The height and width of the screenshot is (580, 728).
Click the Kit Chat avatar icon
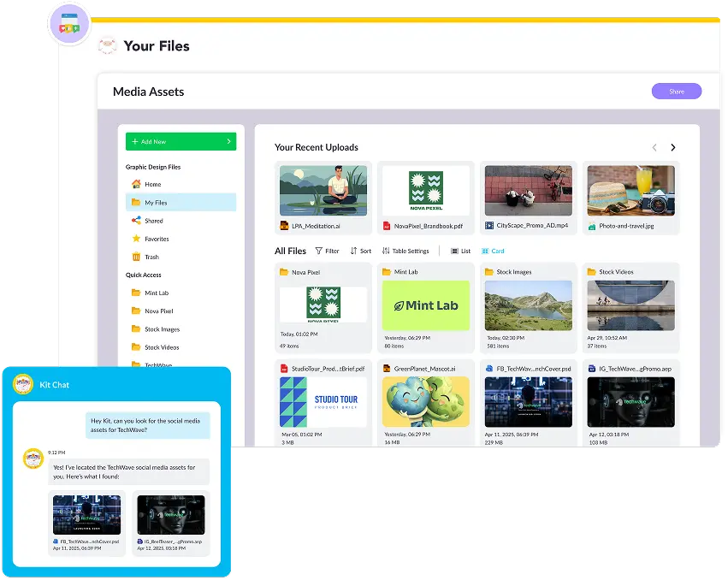[x=23, y=384]
